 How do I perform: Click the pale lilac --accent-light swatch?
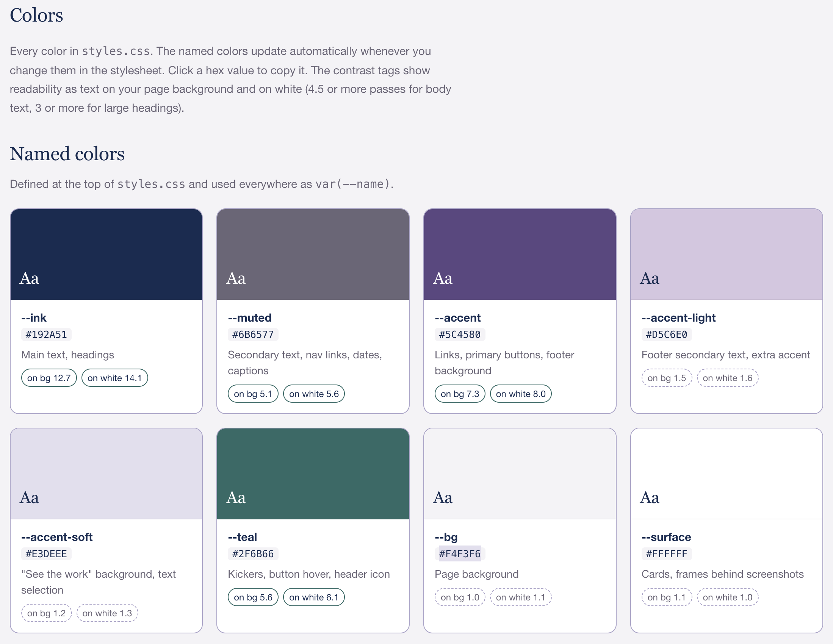coord(726,254)
